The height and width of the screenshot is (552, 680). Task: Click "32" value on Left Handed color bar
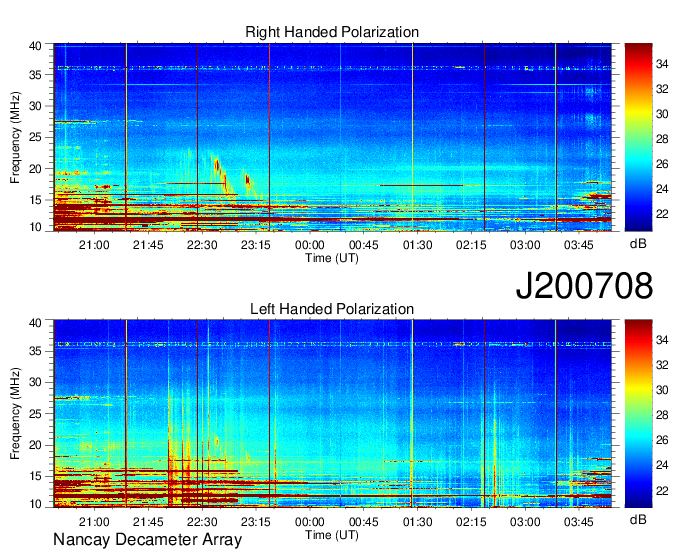[x=662, y=365]
